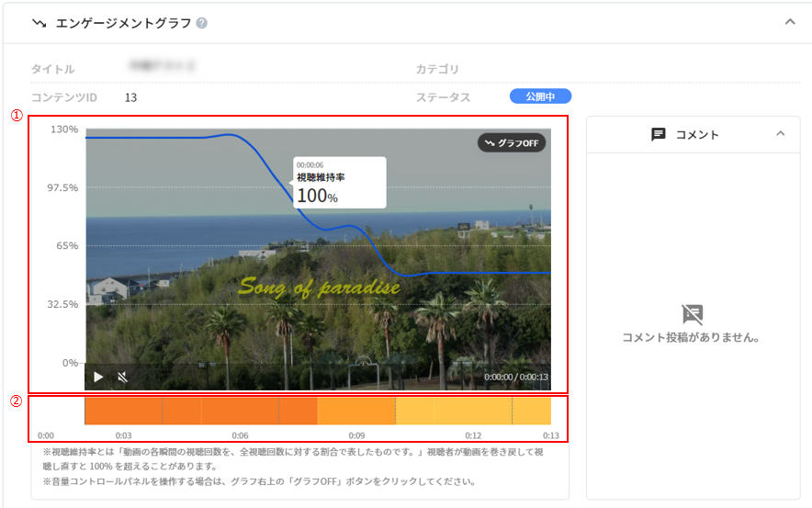
Task: Click the コメント panel title
Action: pos(697,135)
